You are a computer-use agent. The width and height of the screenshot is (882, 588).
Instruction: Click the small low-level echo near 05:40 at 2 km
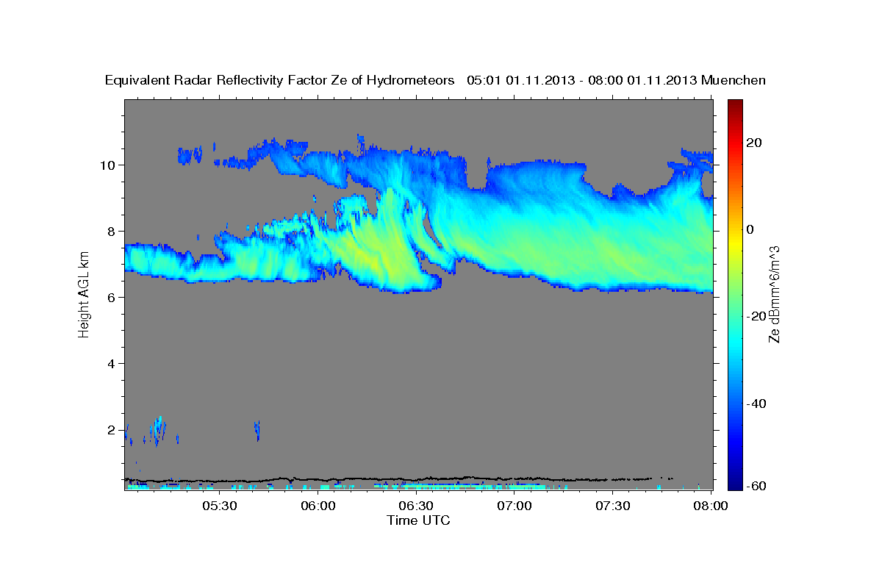(257, 429)
